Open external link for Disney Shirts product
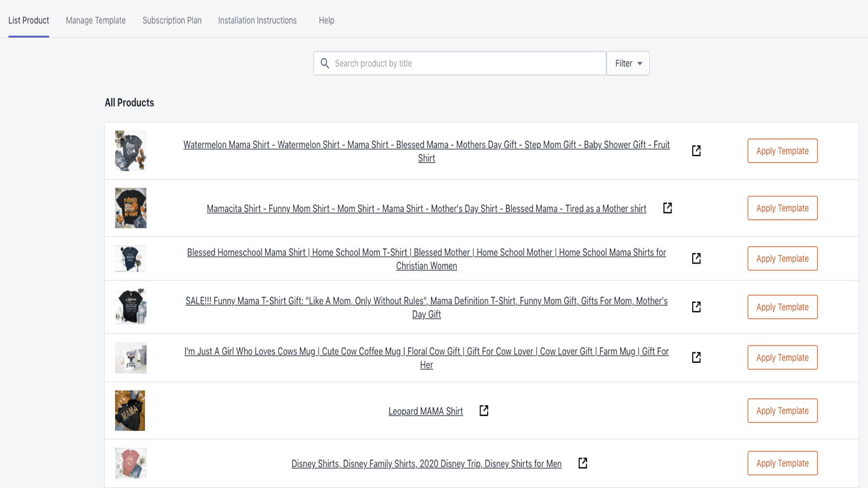The image size is (868, 488). (582, 463)
